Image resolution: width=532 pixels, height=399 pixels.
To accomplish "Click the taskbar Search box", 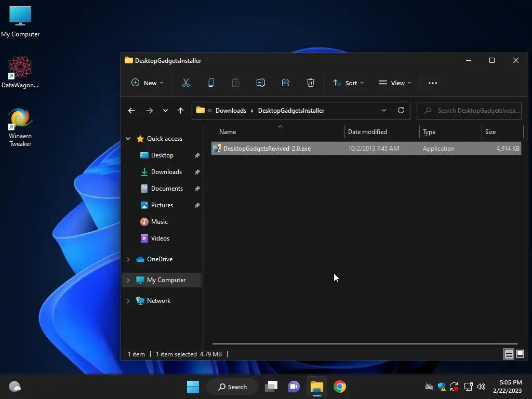I will [233, 387].
